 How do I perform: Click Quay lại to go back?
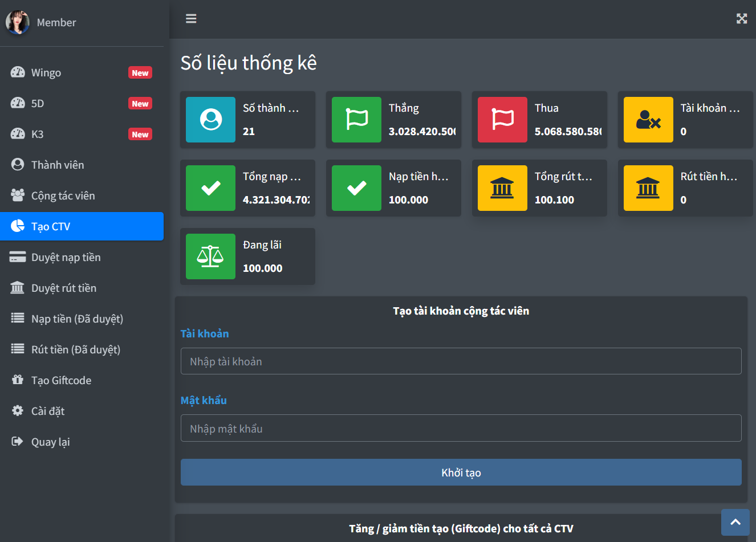[50, 442]
